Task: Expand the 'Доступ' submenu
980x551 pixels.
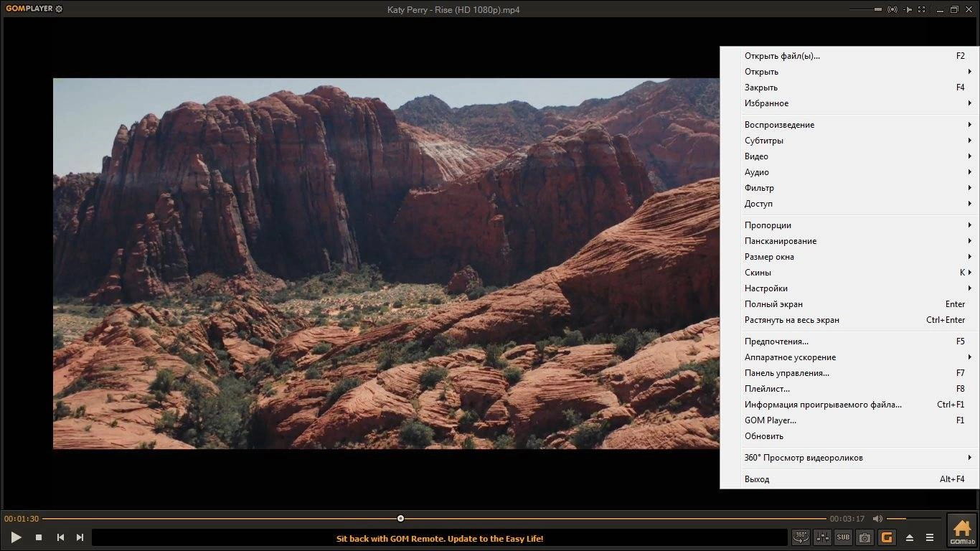Action: point(850,203)
